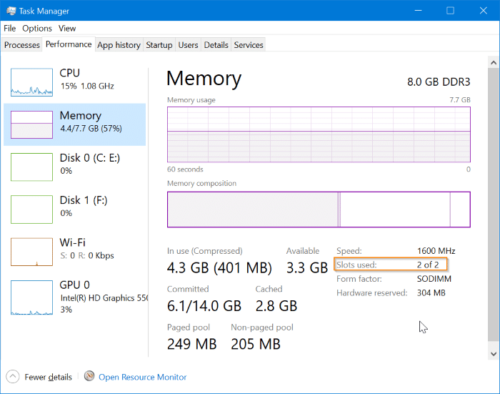Switch to the App history tab
This screenshot has height=394, width=500.
pos(119,45)
